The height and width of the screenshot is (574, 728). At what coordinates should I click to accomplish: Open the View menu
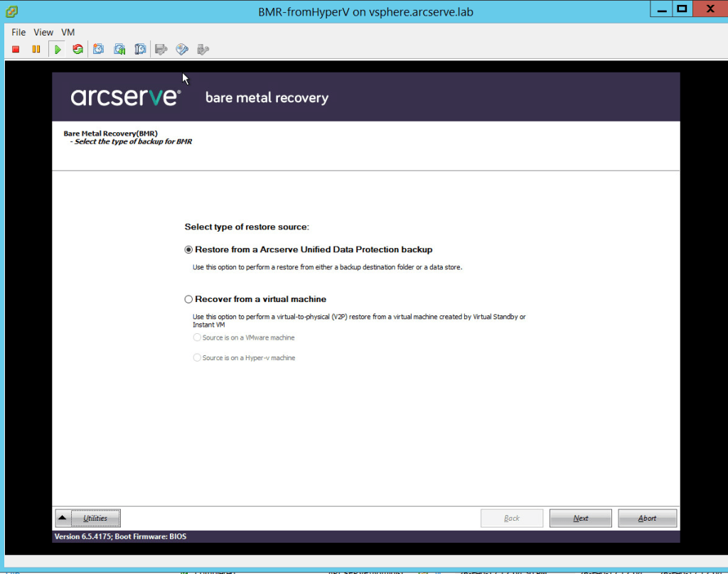(43, 32)
